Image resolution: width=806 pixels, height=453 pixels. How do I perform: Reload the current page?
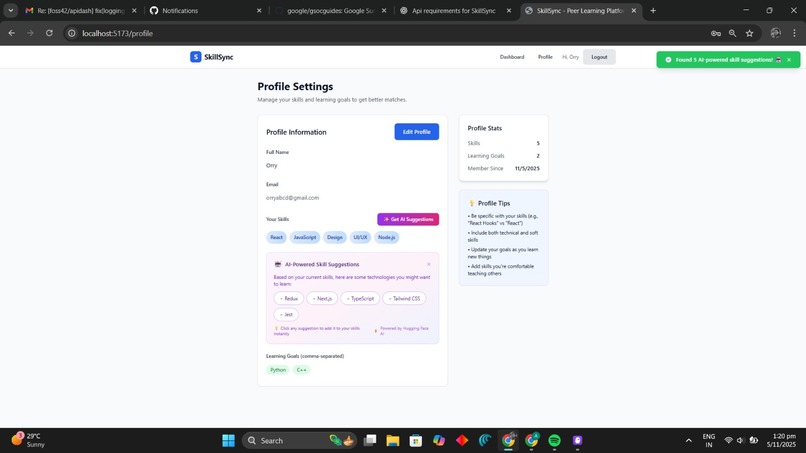point(49,33)
